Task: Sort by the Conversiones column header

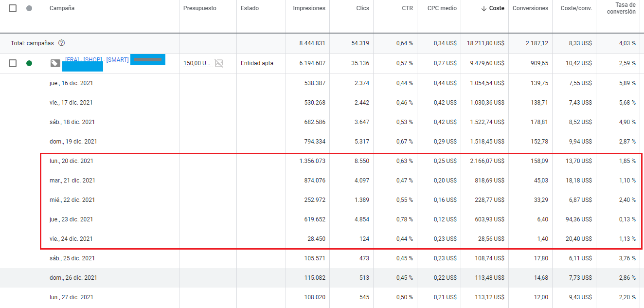Action: click(x=530, y=8)
